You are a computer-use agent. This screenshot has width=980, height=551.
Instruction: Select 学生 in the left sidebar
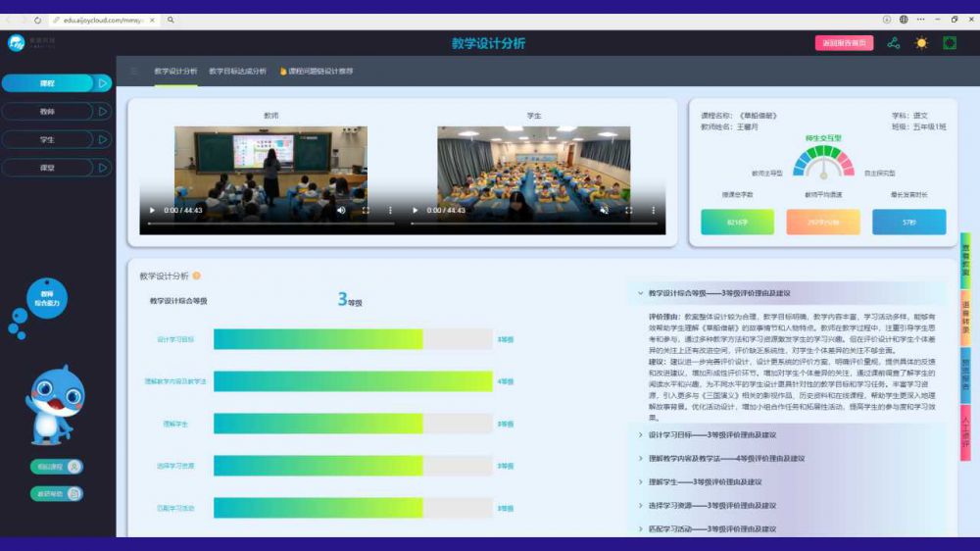pyautogui.click(x=47, y=139)
